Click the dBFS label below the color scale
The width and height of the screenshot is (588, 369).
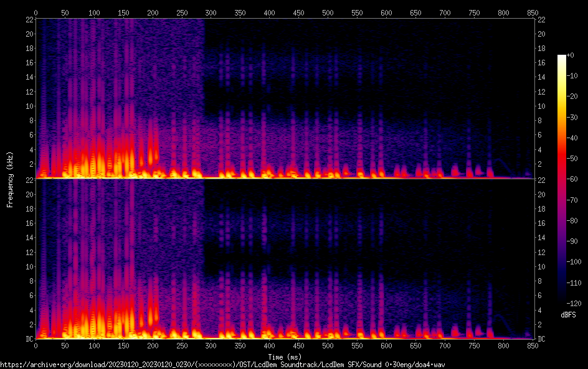(x=568, y=315)
